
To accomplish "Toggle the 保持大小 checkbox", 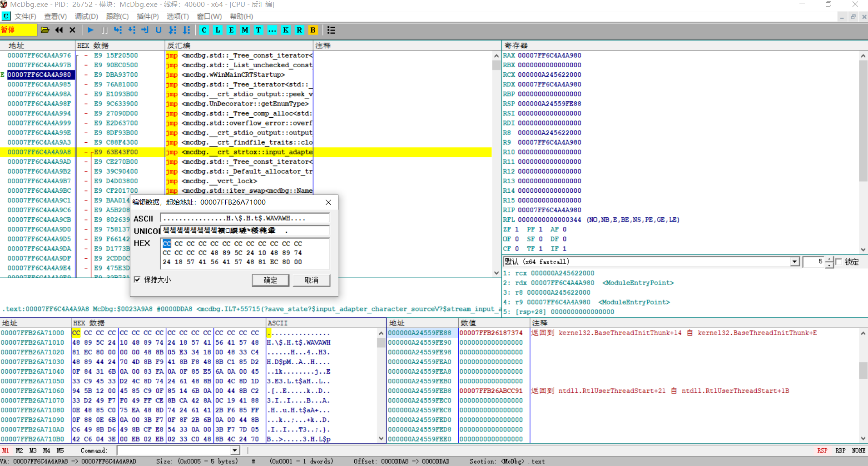I will [x=137, y=280].
